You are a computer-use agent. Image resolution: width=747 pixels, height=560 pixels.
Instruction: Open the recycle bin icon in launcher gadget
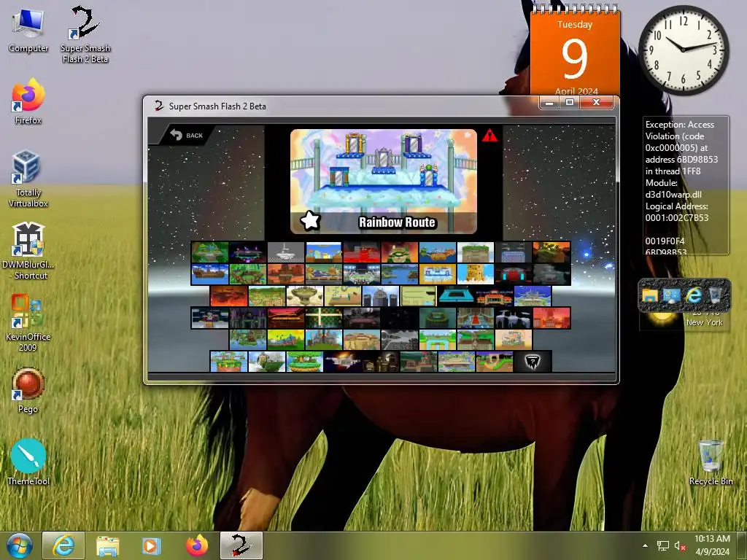pos(716,296)
